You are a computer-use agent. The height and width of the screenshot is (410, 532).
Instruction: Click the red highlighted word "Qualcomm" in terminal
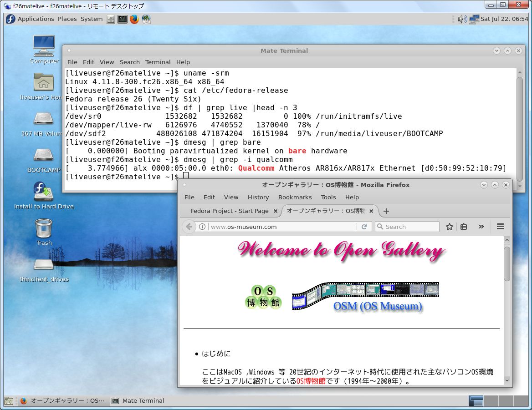point(256,168)
